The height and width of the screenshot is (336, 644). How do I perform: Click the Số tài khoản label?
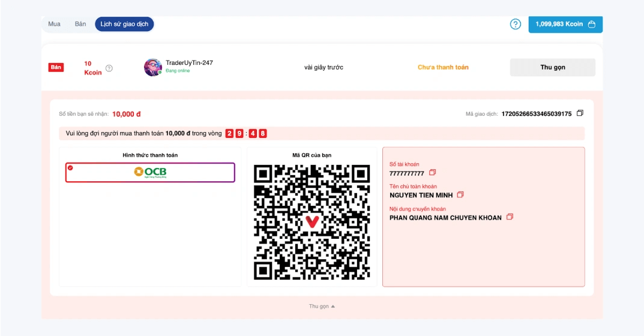point(404,164)
